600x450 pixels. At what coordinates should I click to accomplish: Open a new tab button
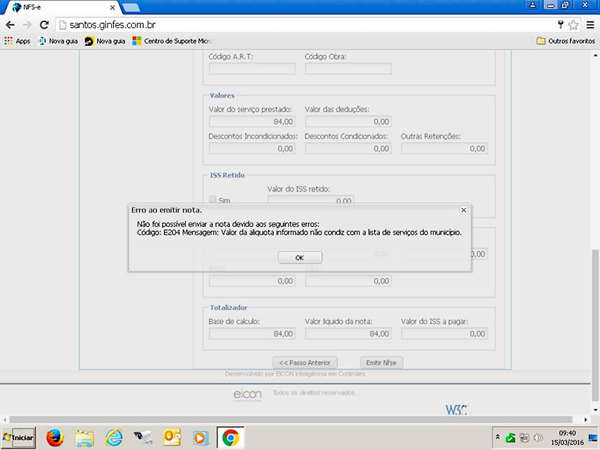(131, 7)
